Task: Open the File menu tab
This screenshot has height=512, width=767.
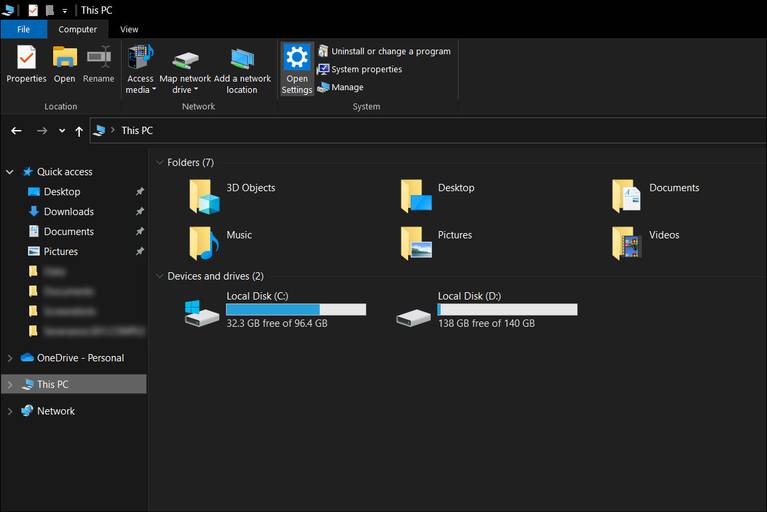Action: pyautogui.click(x=23, y=30)
